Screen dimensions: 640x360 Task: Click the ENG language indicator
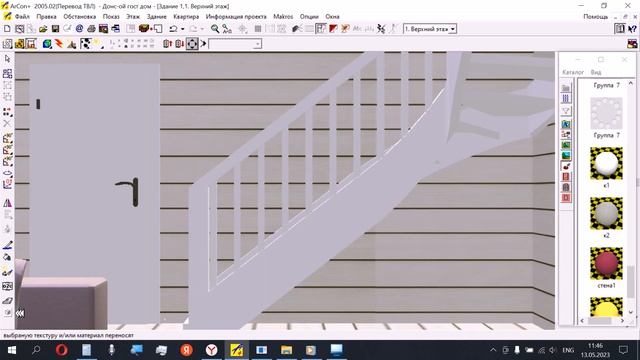(x=568, y=350)
